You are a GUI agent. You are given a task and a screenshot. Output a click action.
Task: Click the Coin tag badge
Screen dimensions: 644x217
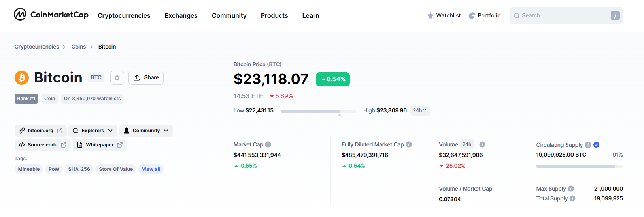pyautogui.click(x=49, y=99)
